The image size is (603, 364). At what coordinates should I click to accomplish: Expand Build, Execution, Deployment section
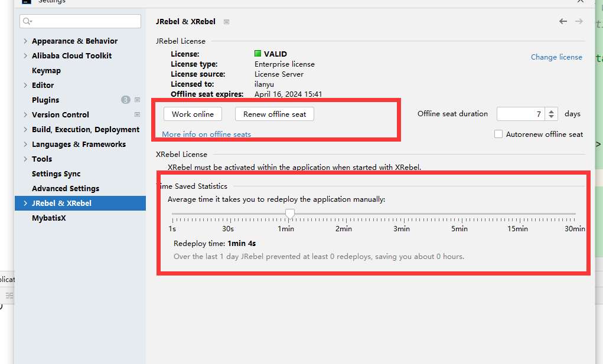click(25, 129)
